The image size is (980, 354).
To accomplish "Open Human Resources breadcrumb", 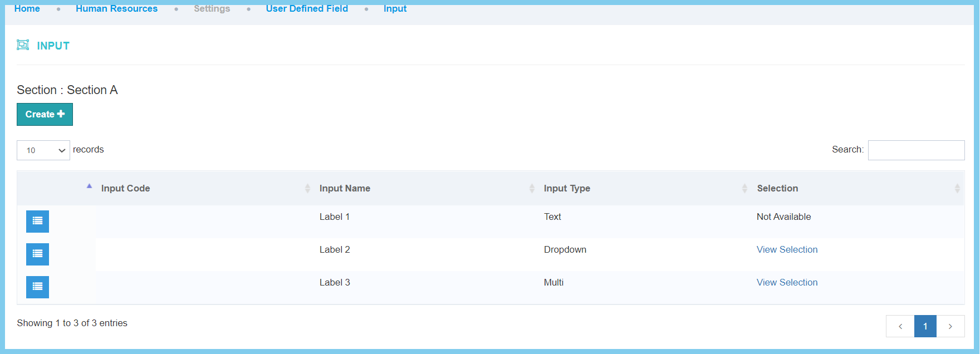I will coord(116,9).
